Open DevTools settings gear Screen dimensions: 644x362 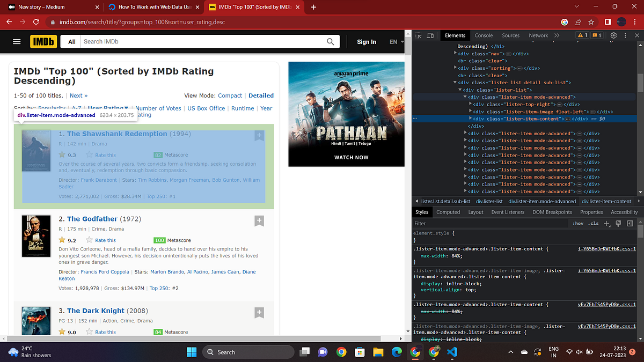point(613,35)
